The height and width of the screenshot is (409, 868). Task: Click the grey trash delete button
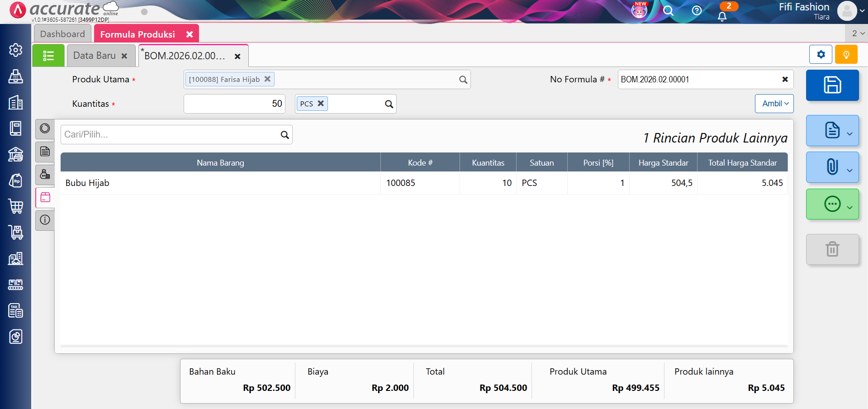point(832,249)
